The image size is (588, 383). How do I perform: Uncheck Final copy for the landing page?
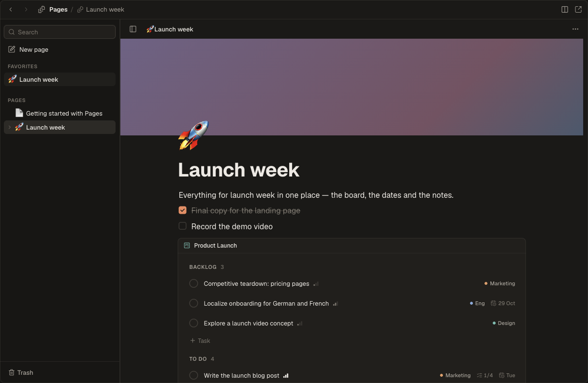coord(182,210)
